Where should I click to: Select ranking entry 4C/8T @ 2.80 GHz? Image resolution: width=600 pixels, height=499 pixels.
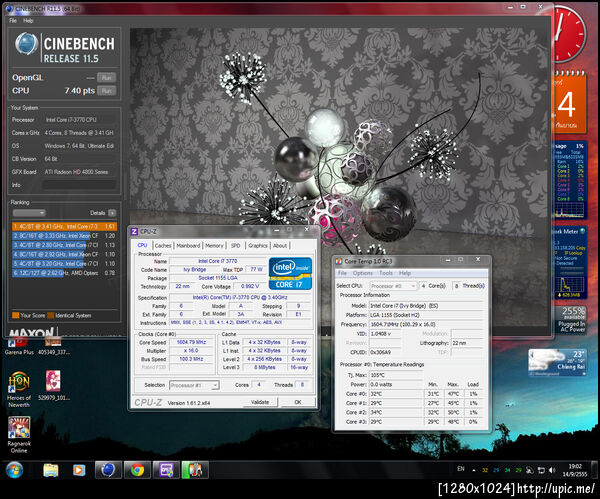pos(64,245)
